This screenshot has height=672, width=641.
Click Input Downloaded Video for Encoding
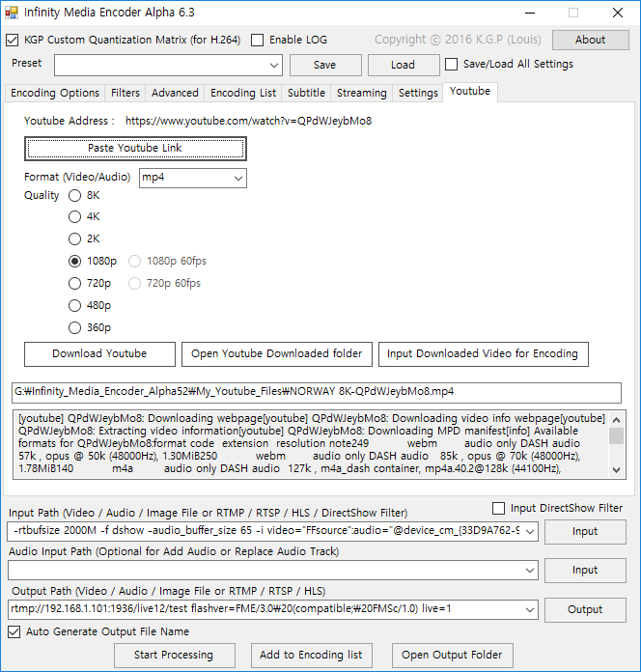coord(484,354)
